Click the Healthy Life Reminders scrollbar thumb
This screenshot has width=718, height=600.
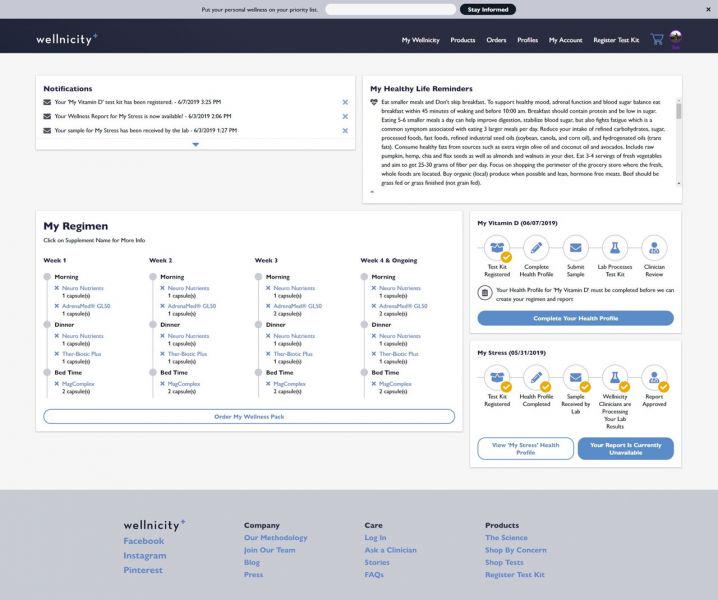(679, 111)
